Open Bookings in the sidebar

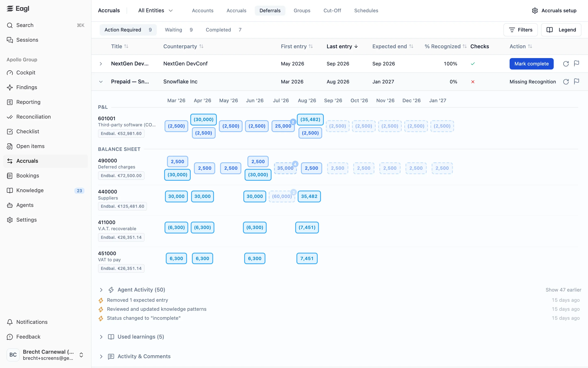(x=46, y=176)
